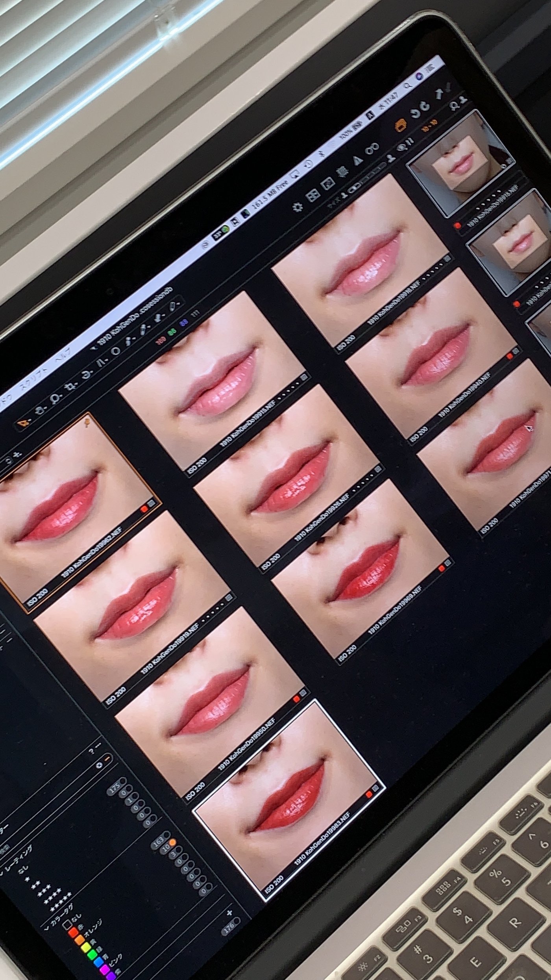Toggle the red color tag on KohGenDo19969.NEF
551x980 pixels.
pos(442,569)
